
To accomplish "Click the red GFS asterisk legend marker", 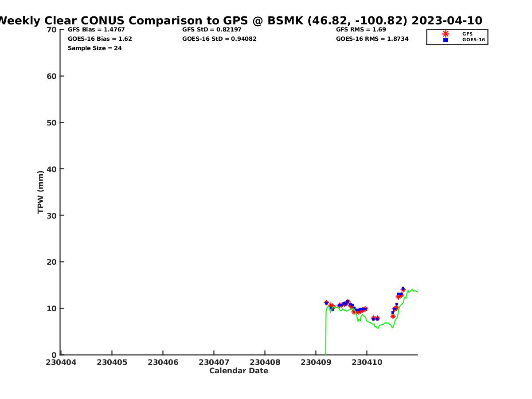I will (445, 34).
